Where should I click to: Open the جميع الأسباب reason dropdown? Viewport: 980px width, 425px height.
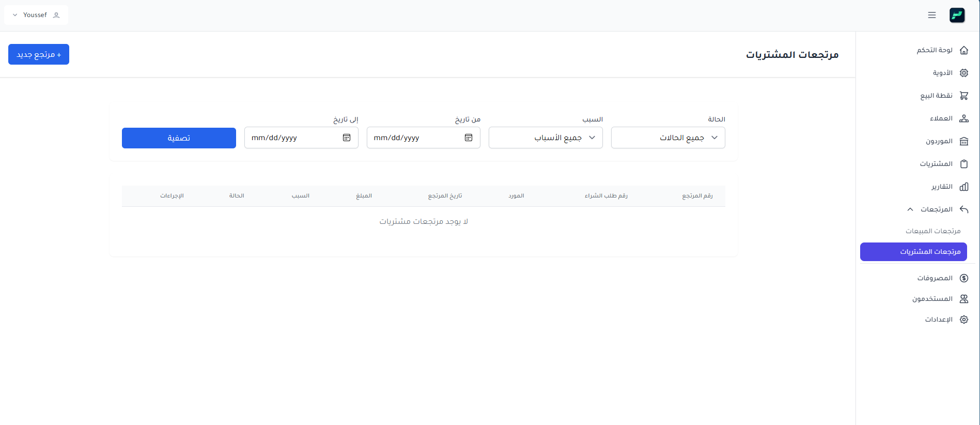[546, 138]
